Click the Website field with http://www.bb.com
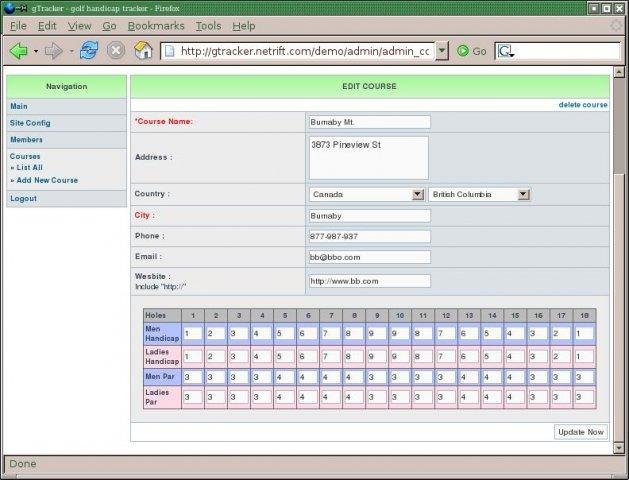The width and height of the screenshot is (629, 480). click(369, 281)
